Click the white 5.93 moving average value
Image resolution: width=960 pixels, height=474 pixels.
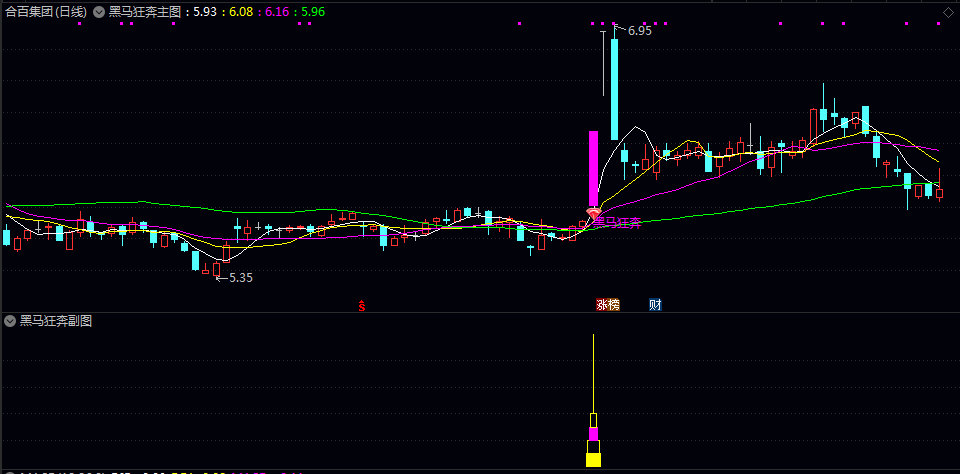coord(205,12)
